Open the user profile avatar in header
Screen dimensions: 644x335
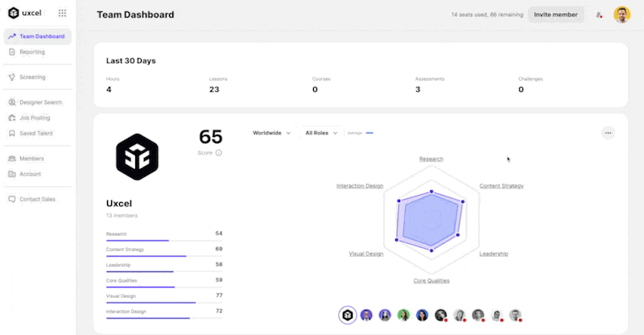621,14
